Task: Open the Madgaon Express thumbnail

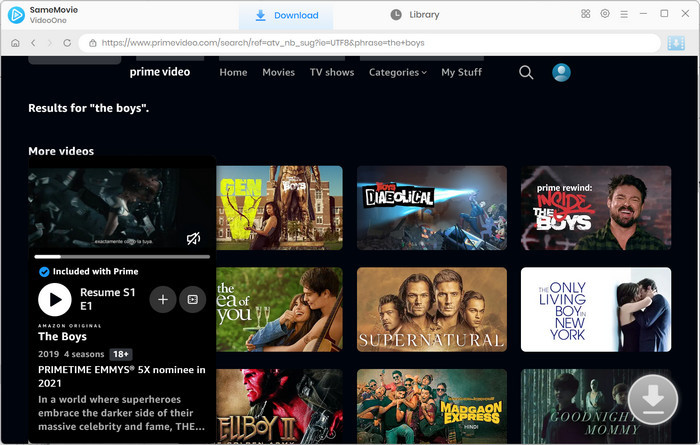Action: (x=432, y=406)
